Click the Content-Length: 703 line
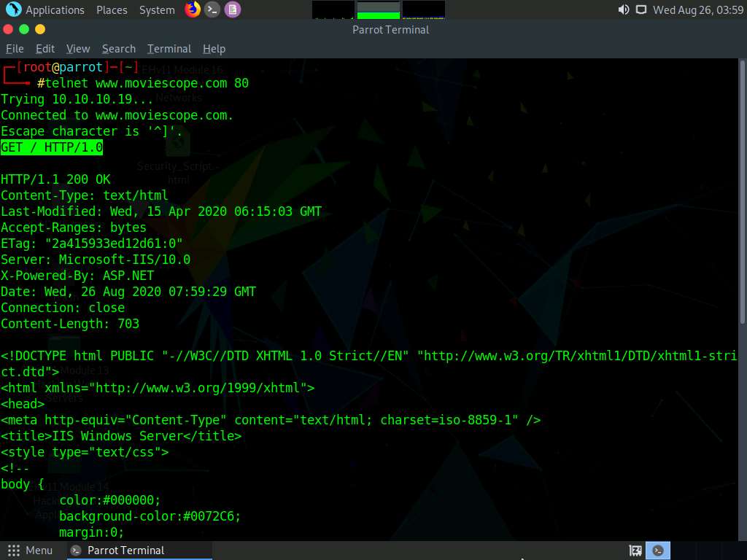 (70, 324)
